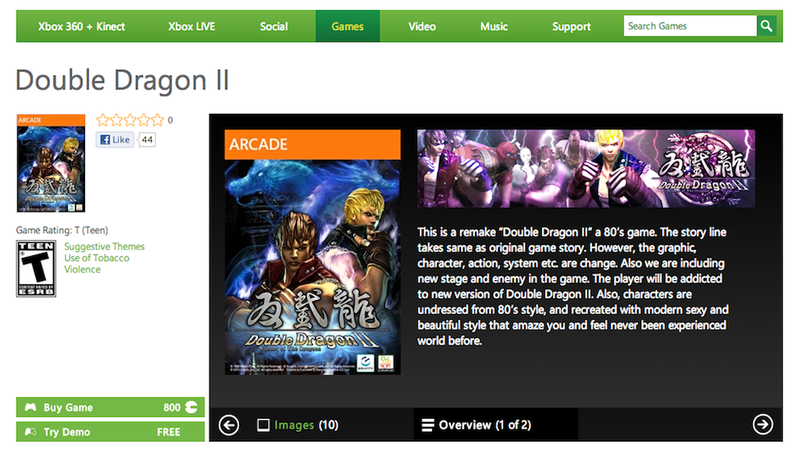This screenshot has height=450, width=800.
Task: Click the ESRB Teen rating icon
Action: click(36, 269)
